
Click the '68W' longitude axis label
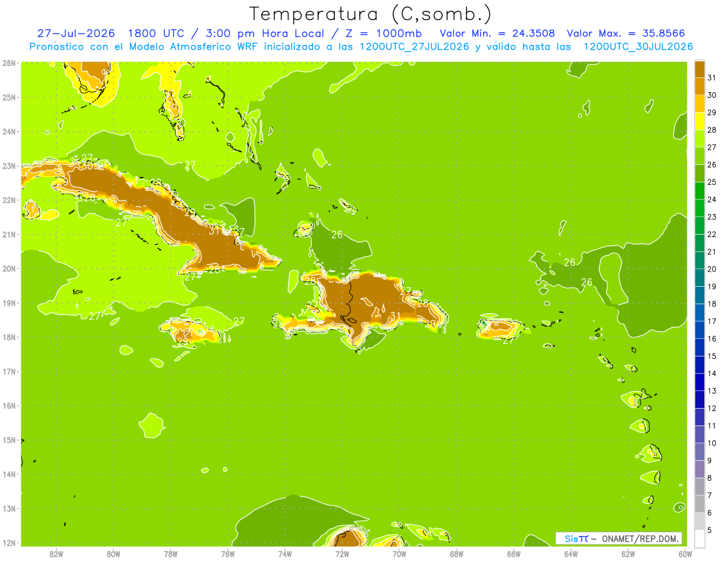[x=457, y=554]
